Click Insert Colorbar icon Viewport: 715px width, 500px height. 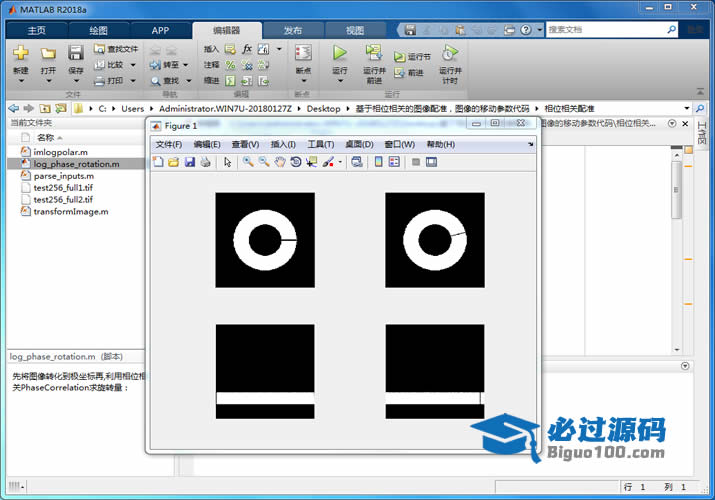(378, 162)
